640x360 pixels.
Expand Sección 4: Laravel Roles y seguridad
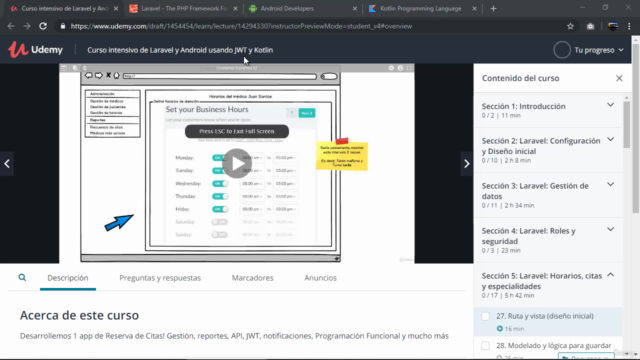610,229
